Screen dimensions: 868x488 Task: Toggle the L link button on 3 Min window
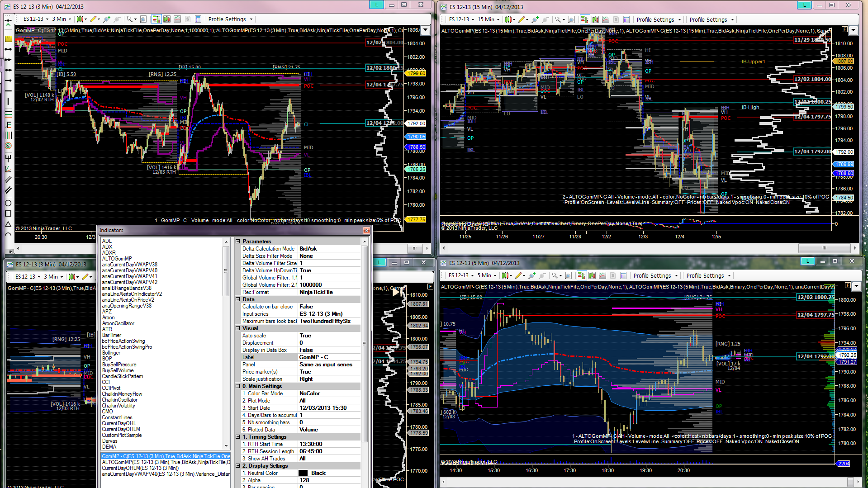(x=376, y=5)
